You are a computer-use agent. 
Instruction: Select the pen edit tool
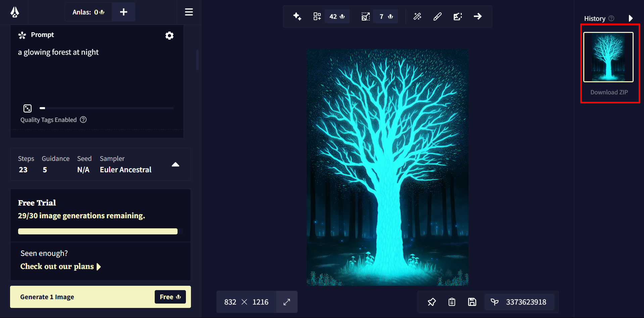[x=438, y=16]
